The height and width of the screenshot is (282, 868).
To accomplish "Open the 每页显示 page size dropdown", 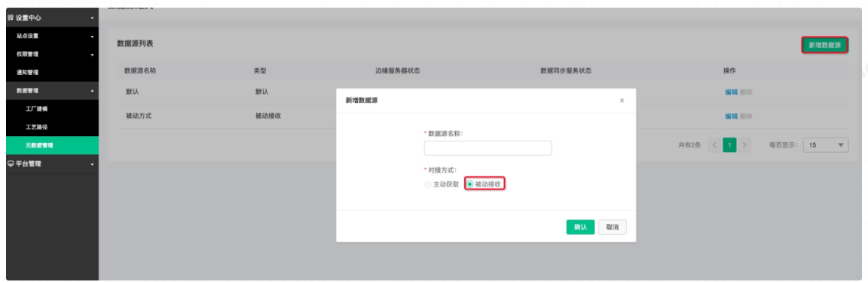I will [826, 145].
